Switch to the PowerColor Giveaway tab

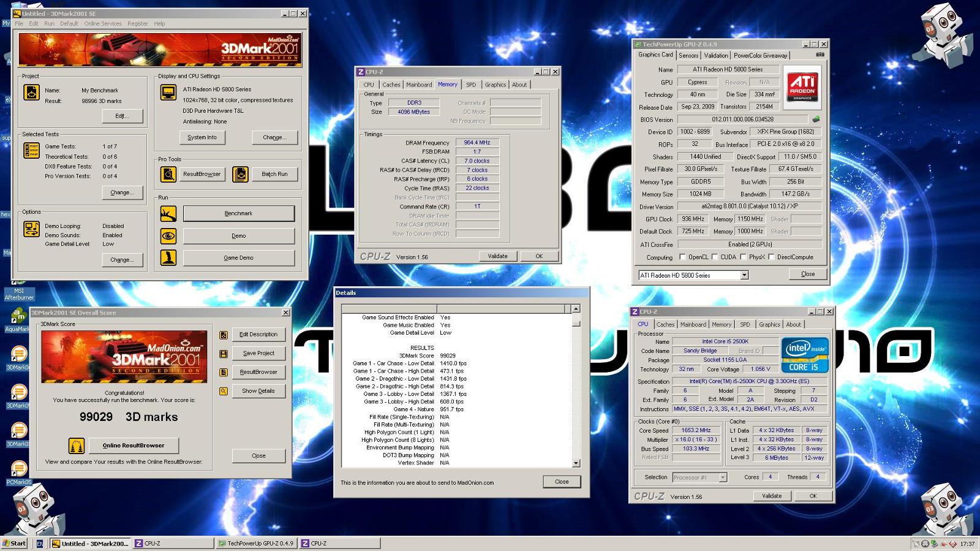[x=761, y=55]
